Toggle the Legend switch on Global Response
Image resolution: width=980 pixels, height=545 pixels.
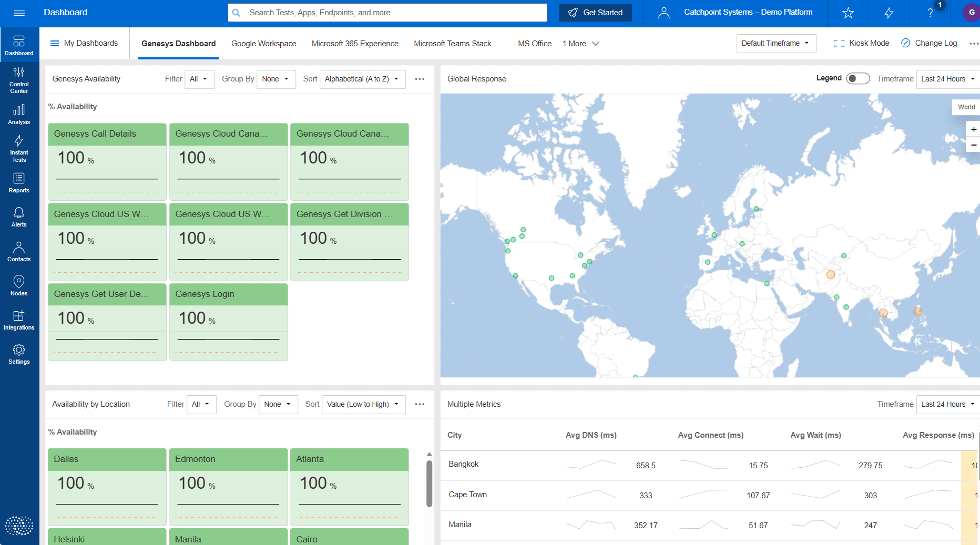coord(857,78)
